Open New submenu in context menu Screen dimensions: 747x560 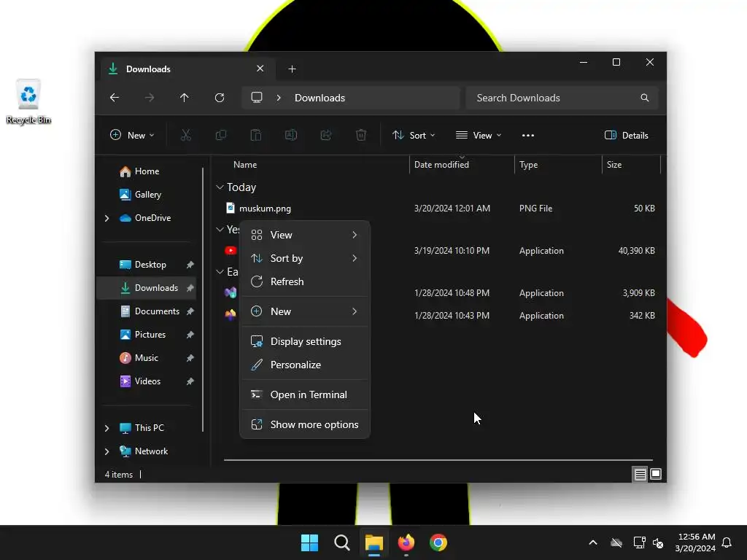click(x=305, y=311)
